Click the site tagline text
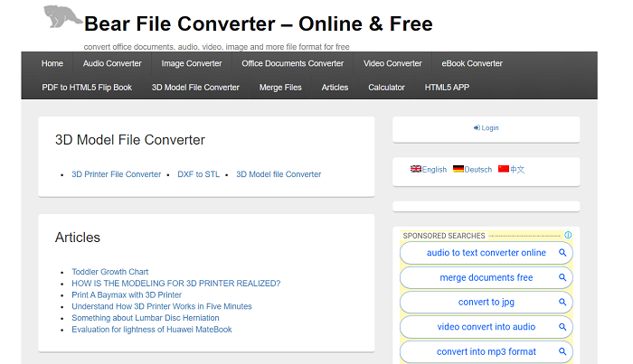The width and height of the screenshot is (633, 364). [x=216, y=47]
